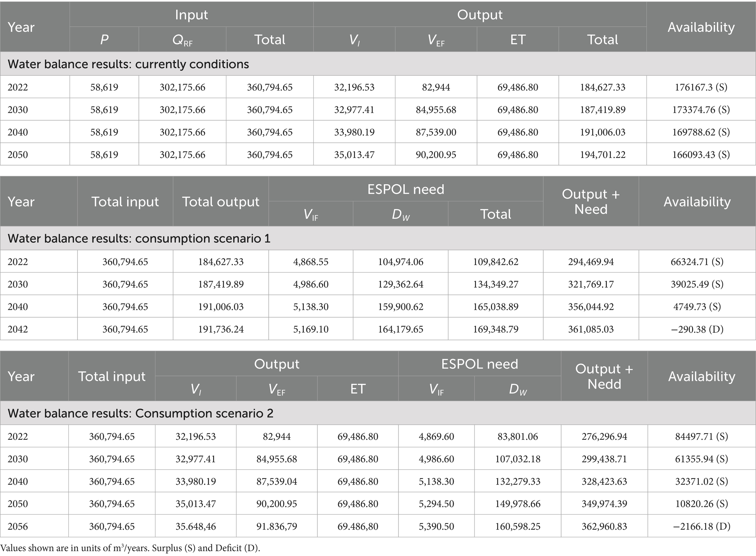Click the cell with value 194,701.22
The image size is (756, 556).
pos(602,155)
